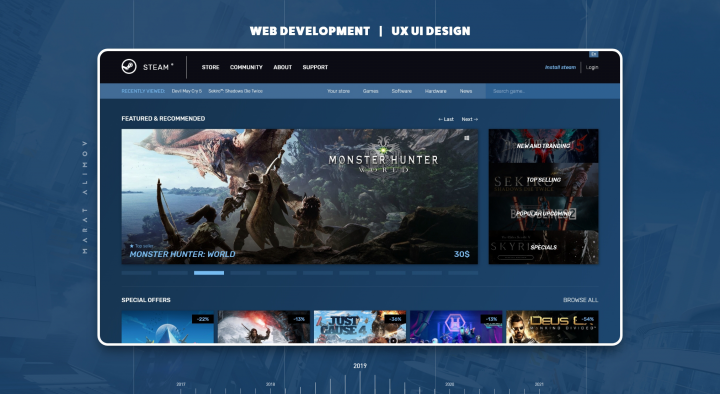Select the Your store tab
This screenshot has width=720, height=394.
coord(338,91)
